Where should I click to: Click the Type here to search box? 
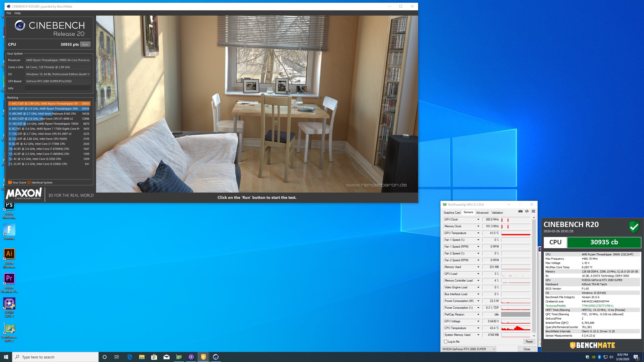click(x=55, y=357)
